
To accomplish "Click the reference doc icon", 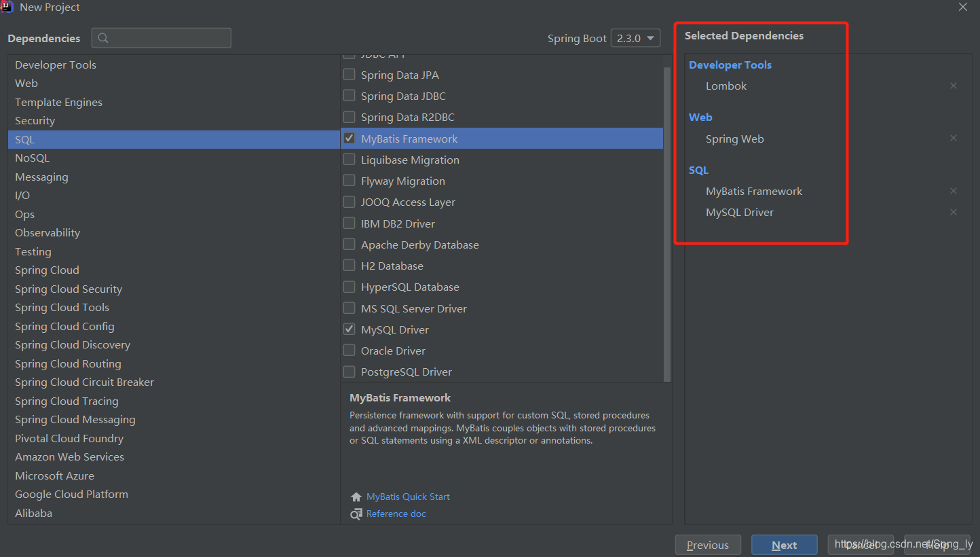I will [356, 514].
